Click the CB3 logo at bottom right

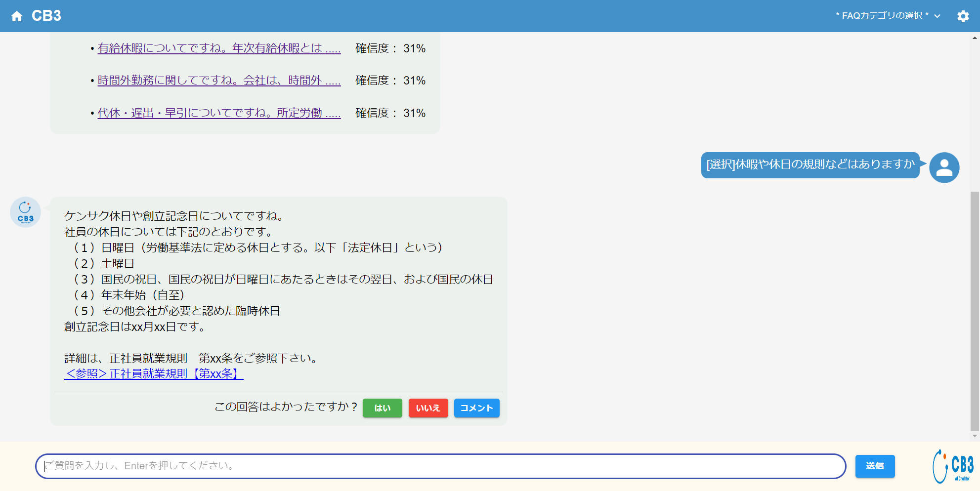(x=952, y=466)
